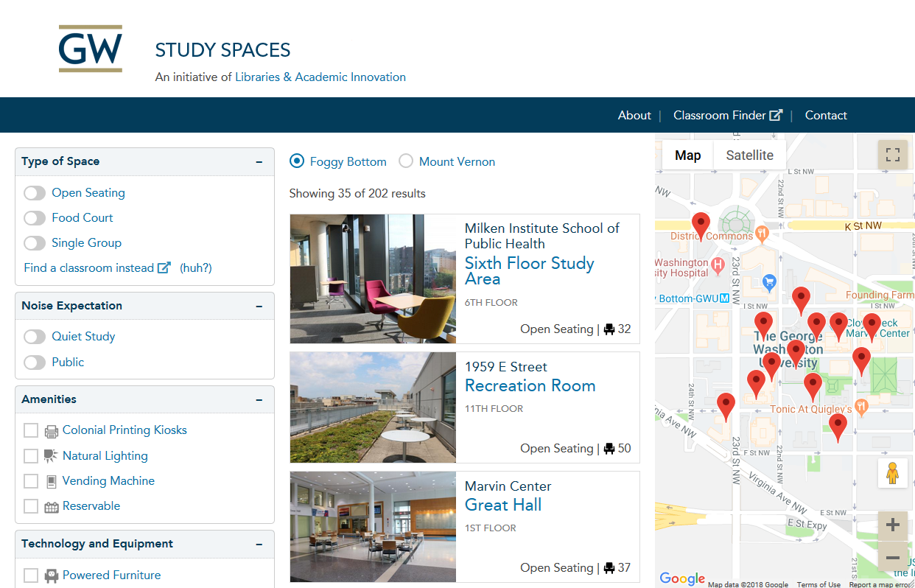Select the Mount Vernon campus radio
This screenshot has height=588, width=915.
pos(406,161)
